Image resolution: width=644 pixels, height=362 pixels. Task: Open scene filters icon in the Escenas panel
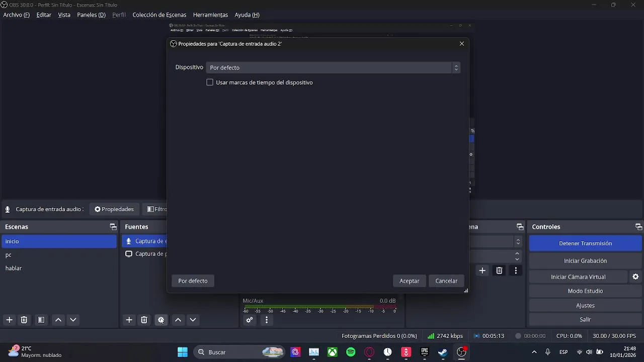41,320
